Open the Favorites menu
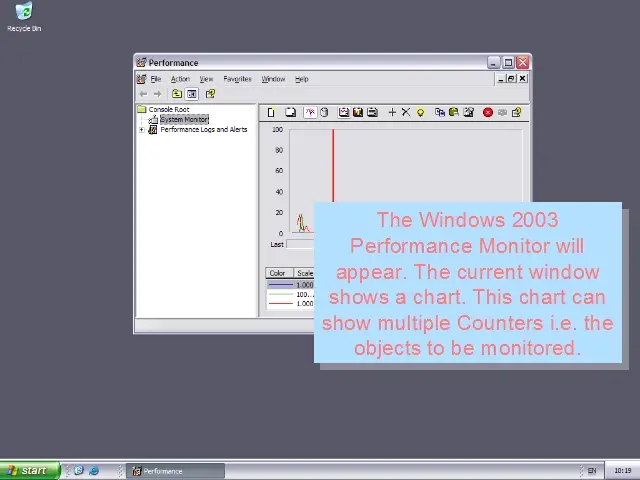 237,79
